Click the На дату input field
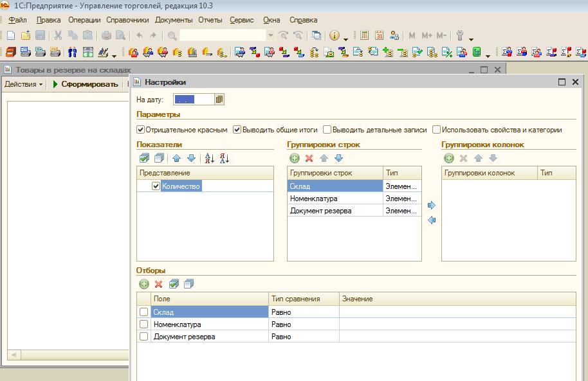This screenshot has width=588, height=381. click(194, 100)
